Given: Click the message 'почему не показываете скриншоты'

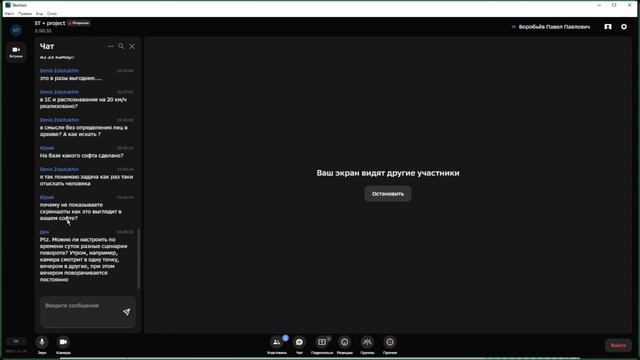Looking at the screenshot, I should pos(81,211).
